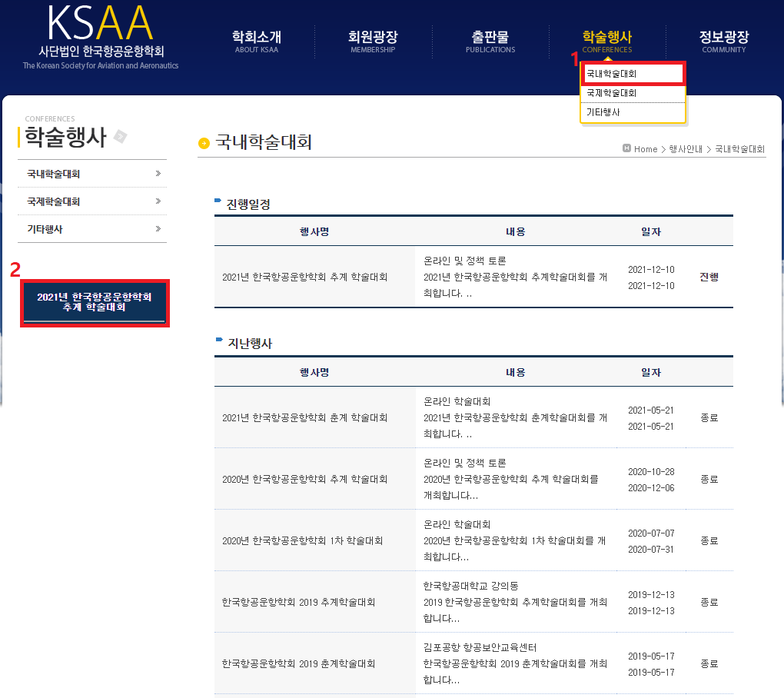The height and width of the screenshot is (698, 784).
Task: Click 국내학술대회 in the breadcrumb
Action: 740,149
